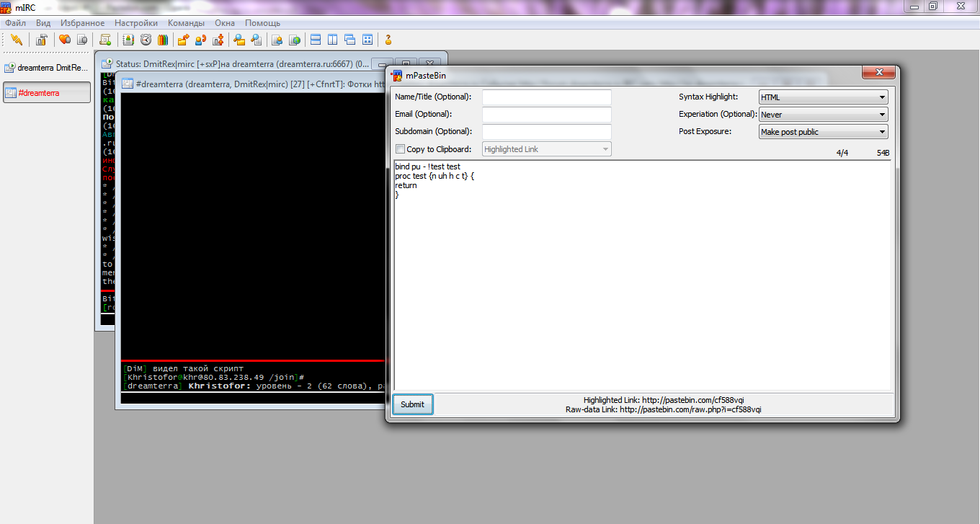Open mIRC Options hammer icon
The image size is (980, 524).
click(42, 40)
